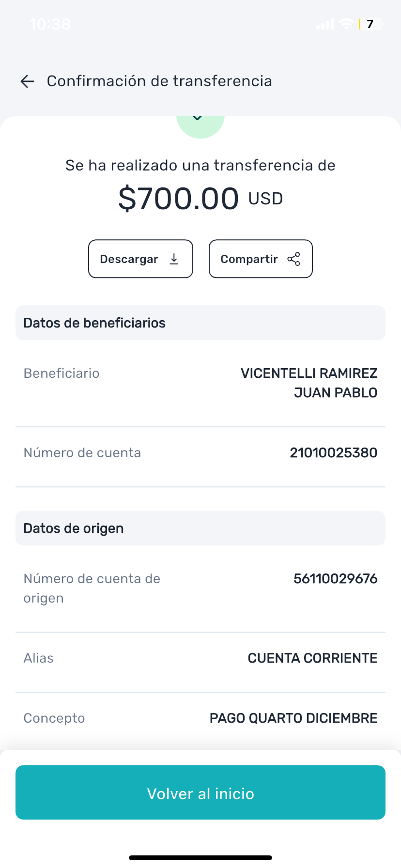401x868 pixels.
Task: Click the download arrow icon
Action: (174, 259)
